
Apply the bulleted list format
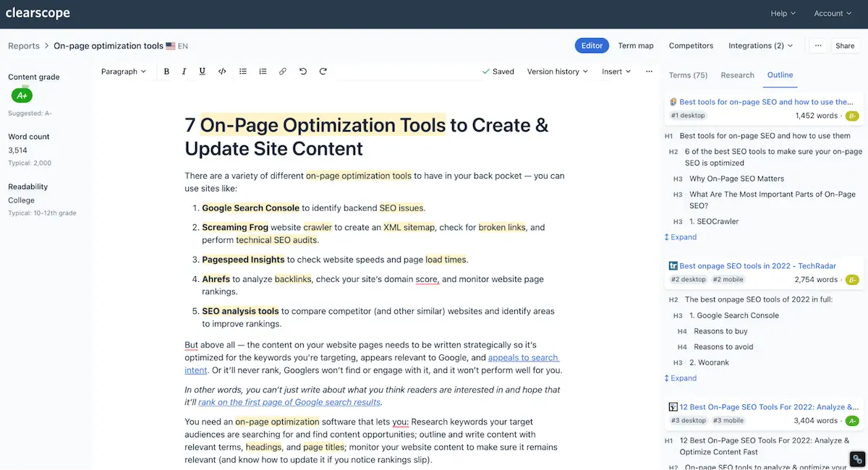[x=243, y=72]
